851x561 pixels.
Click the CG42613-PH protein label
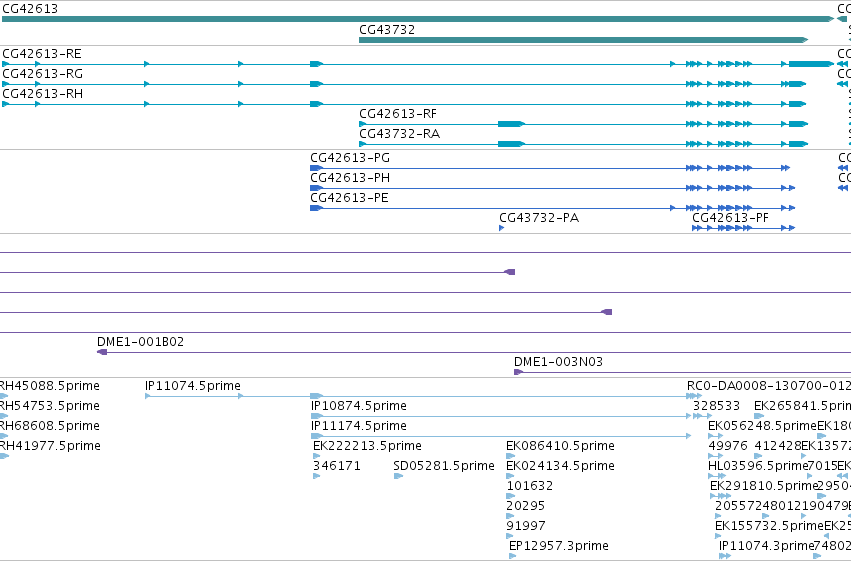pyautogui.click(x=350, y=178)
